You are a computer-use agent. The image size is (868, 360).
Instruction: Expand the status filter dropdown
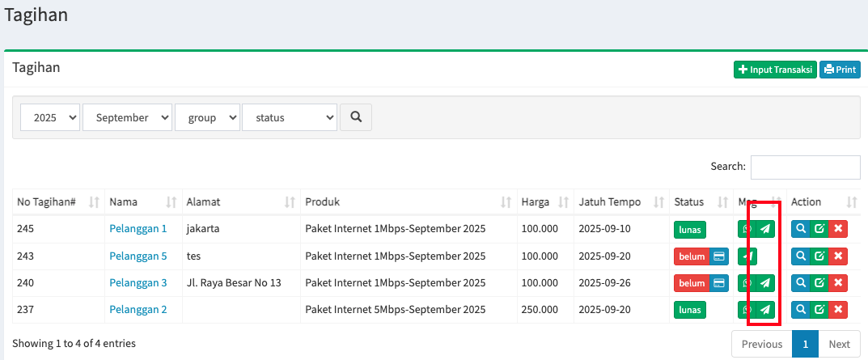289,117
